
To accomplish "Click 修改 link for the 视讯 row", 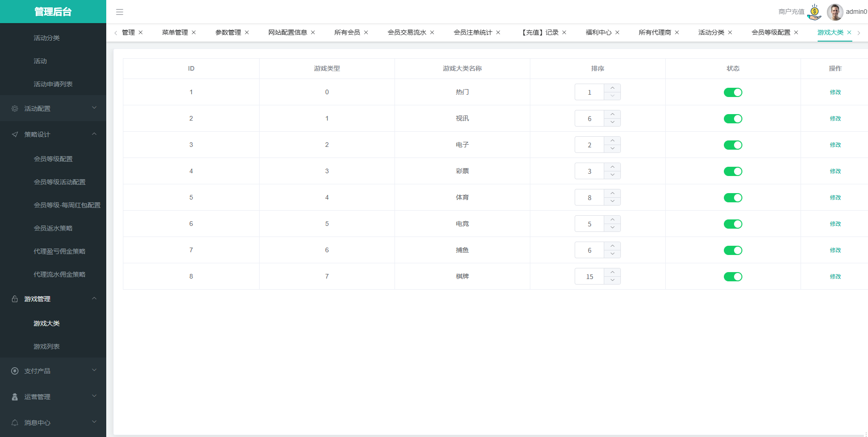I will (835, 119).
